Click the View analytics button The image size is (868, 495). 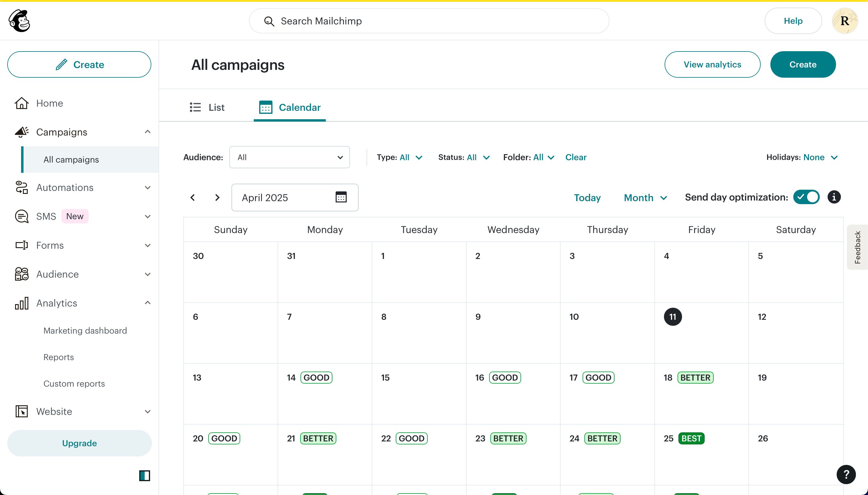[712, 65]
